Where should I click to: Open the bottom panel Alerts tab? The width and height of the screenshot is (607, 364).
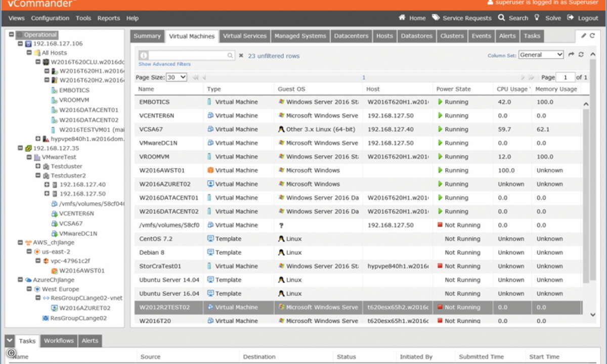tap(90, 341)
